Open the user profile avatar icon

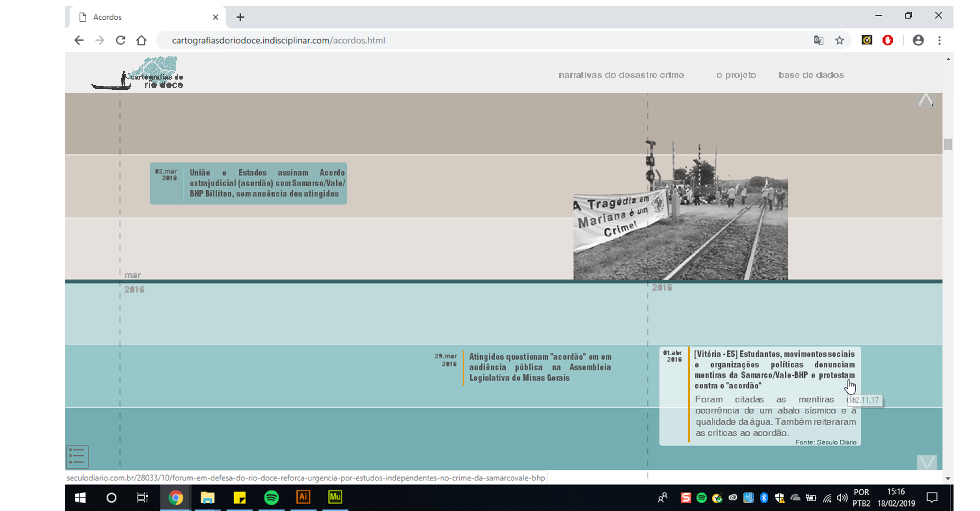point(918,40)
